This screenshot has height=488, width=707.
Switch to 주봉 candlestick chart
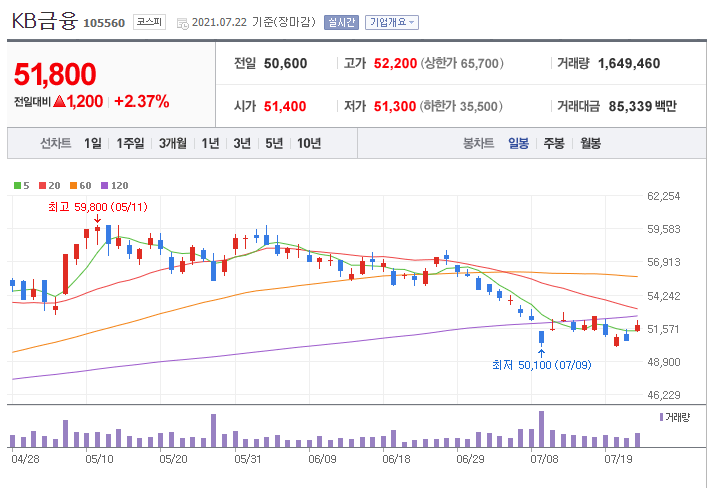point(554,143)
